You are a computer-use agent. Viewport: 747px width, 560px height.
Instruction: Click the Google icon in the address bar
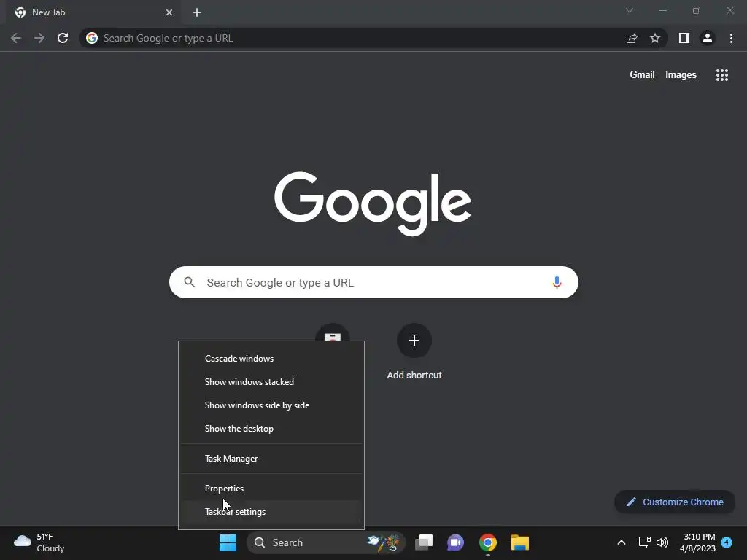pyautogui.click(x=92, y=38)
